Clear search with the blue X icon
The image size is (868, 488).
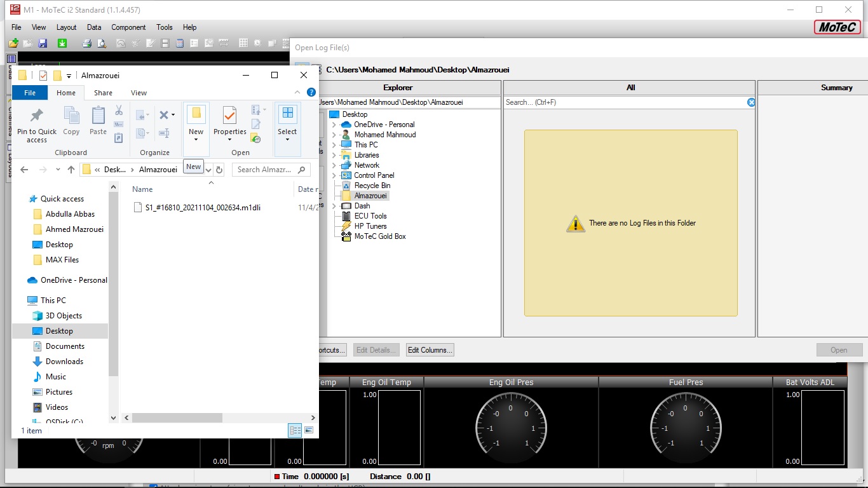751,102
